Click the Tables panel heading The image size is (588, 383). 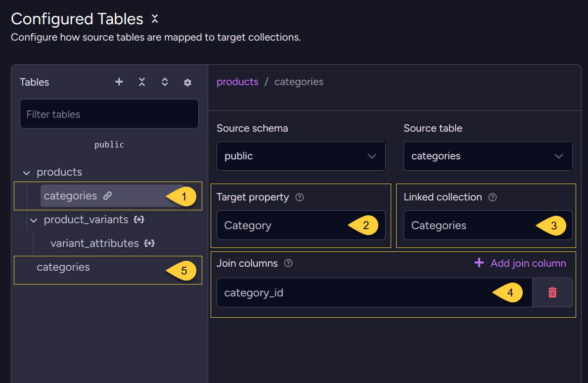coord(35,82)
